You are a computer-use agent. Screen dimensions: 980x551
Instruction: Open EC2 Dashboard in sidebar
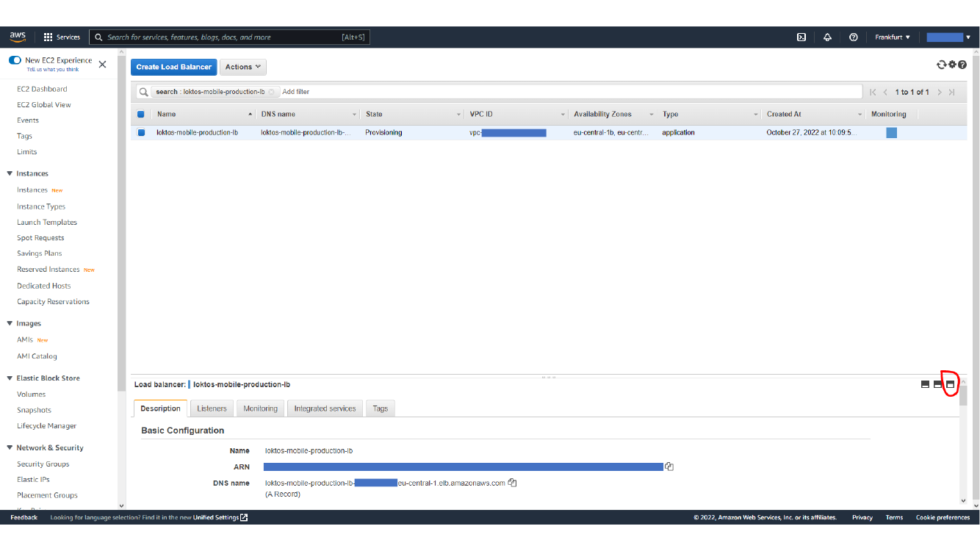tap(42, 89)
